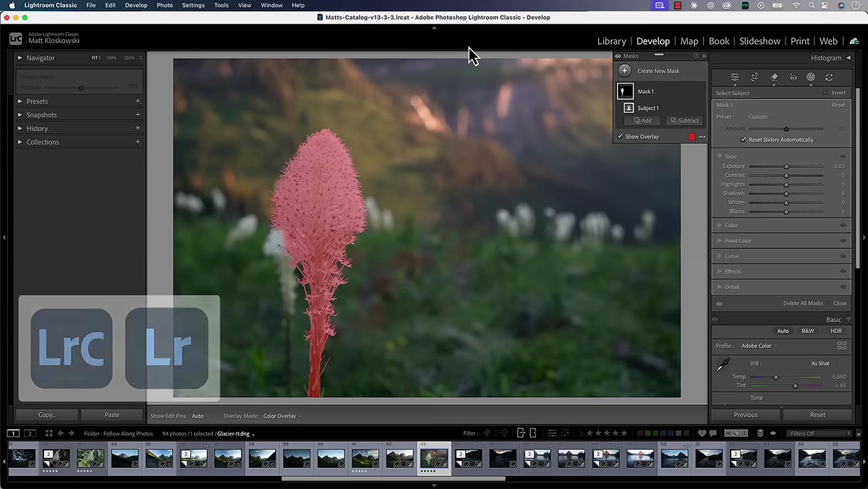
Task: Expand the Detail section
Action: [720, 286]
